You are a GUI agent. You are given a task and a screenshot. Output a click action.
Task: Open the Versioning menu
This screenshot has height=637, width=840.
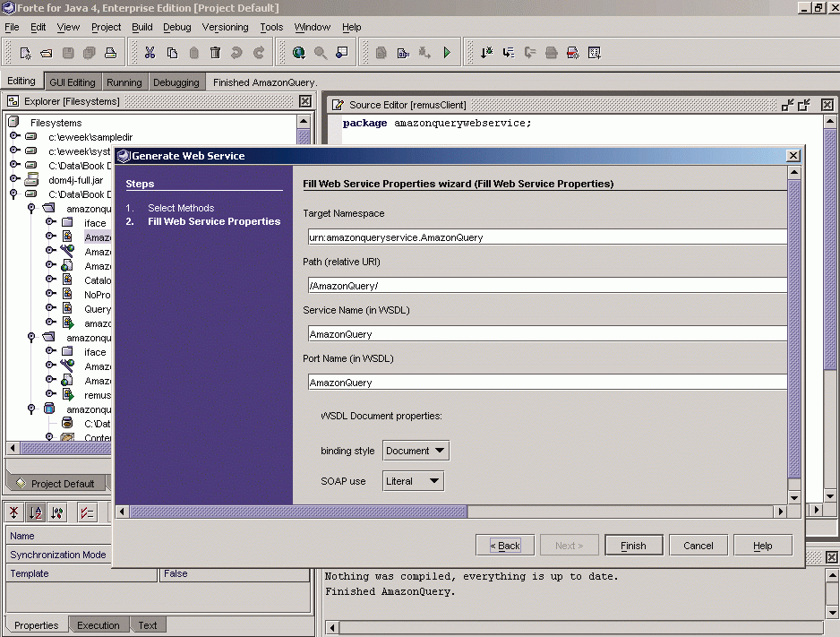click(225, 27)
